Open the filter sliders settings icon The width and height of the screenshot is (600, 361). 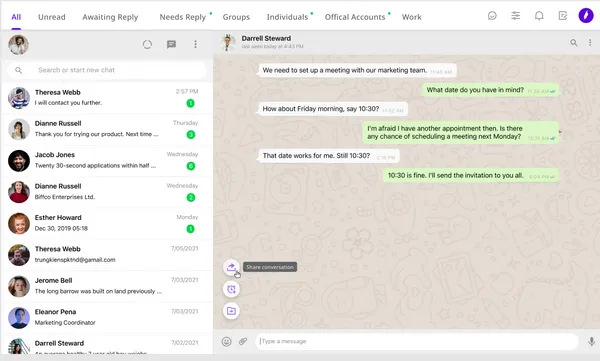pyautogui.click(x=515, y=16)
